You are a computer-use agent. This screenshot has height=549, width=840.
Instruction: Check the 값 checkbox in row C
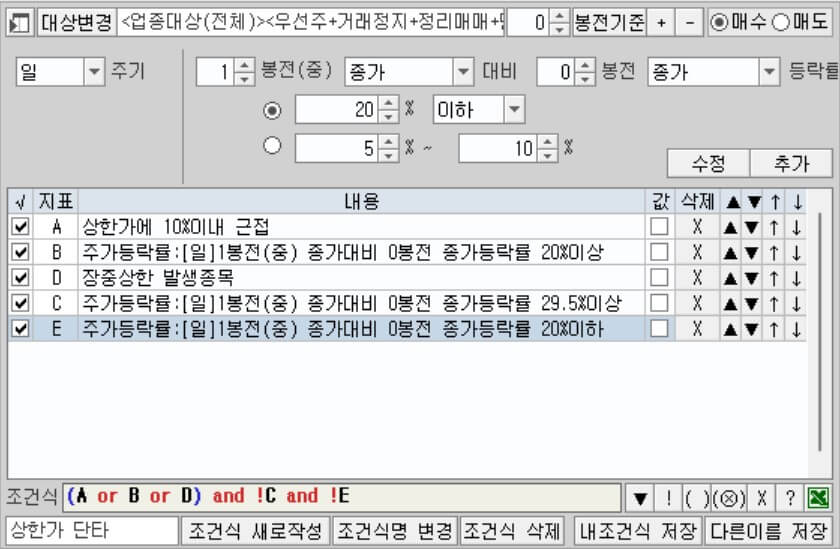[659, 303]
